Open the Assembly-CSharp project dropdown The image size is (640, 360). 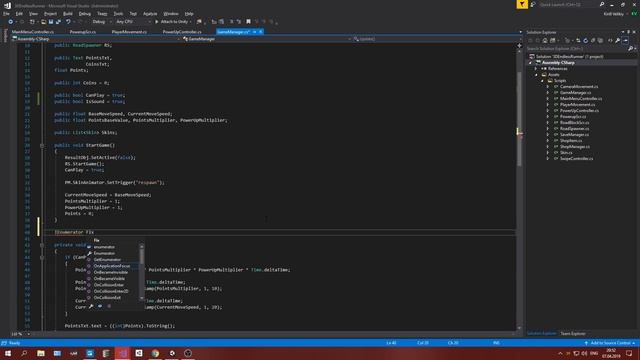click(x=96, y=39)
